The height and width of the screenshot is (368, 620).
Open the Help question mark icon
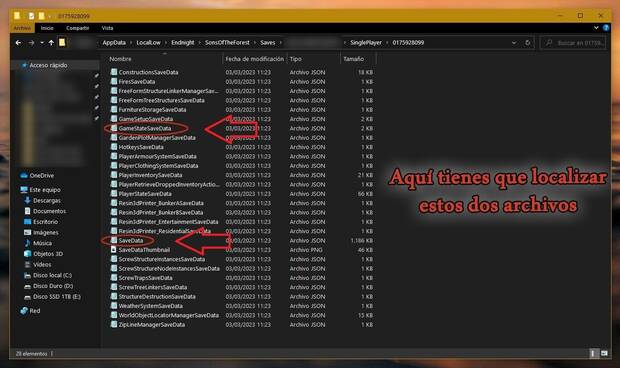click(606, 28)
